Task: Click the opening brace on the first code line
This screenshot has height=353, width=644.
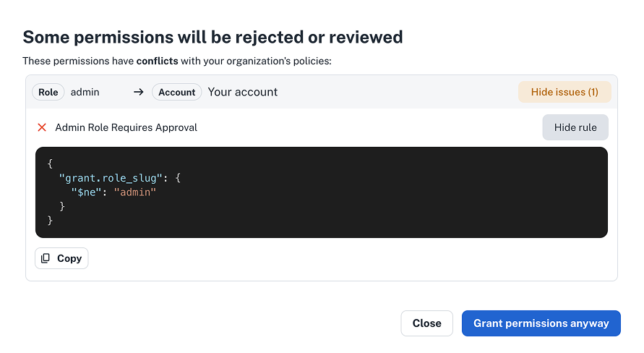Action: [50, 163]
